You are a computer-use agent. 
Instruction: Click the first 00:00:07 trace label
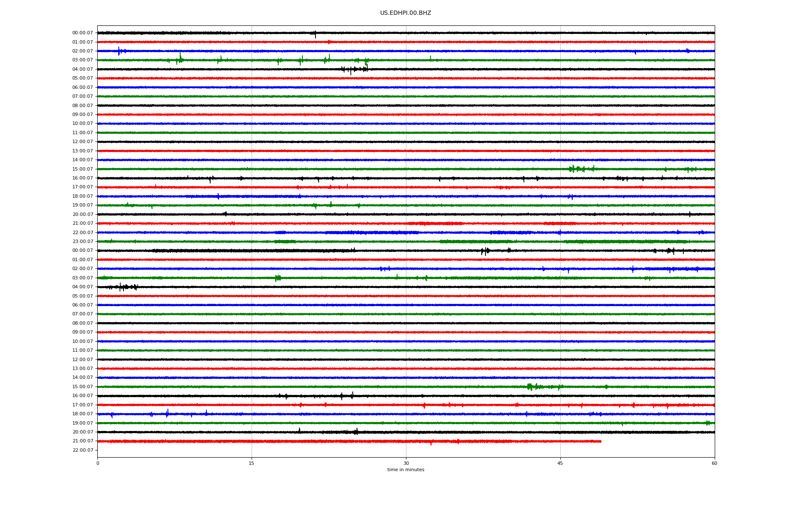coord(82,33)
